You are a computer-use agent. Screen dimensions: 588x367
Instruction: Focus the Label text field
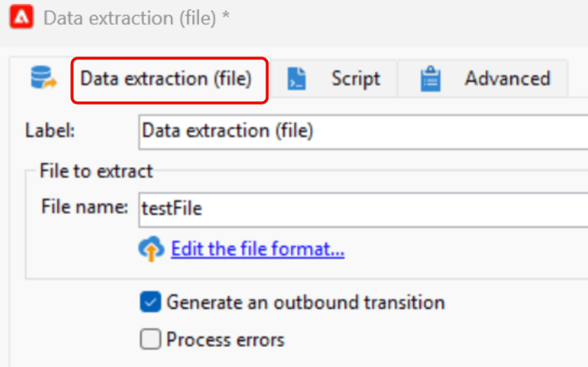(361, 131)
